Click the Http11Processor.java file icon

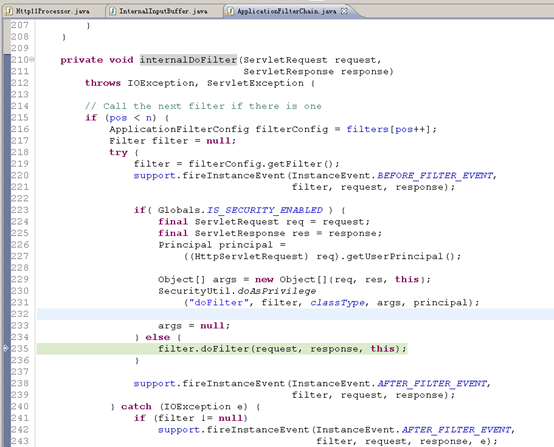pyautogui.click(x=8, y=11)
